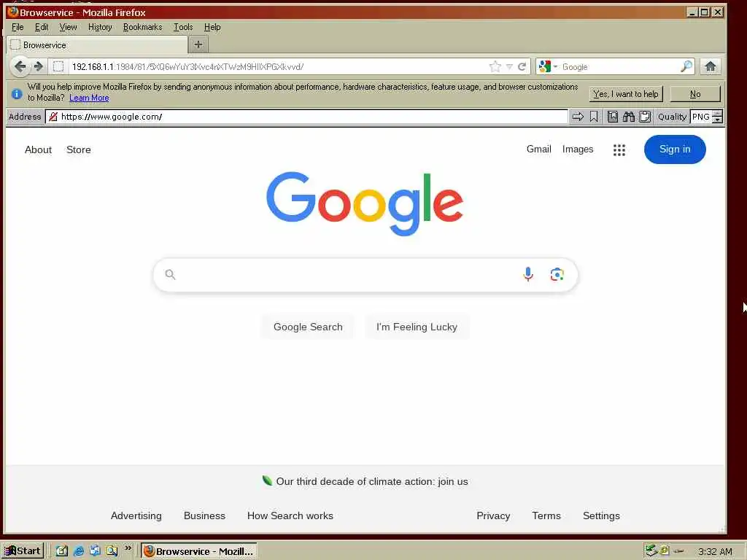Open the View menu

click(68, 27)
